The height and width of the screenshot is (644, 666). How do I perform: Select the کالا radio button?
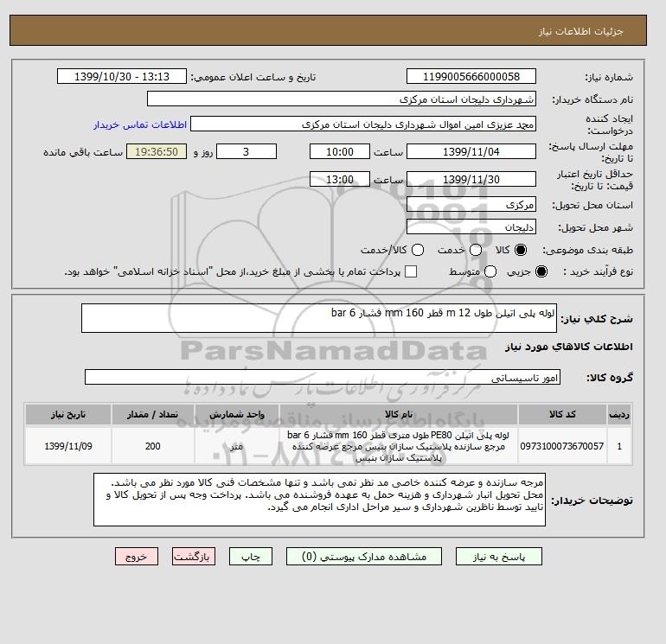click(x=521, y=250)
